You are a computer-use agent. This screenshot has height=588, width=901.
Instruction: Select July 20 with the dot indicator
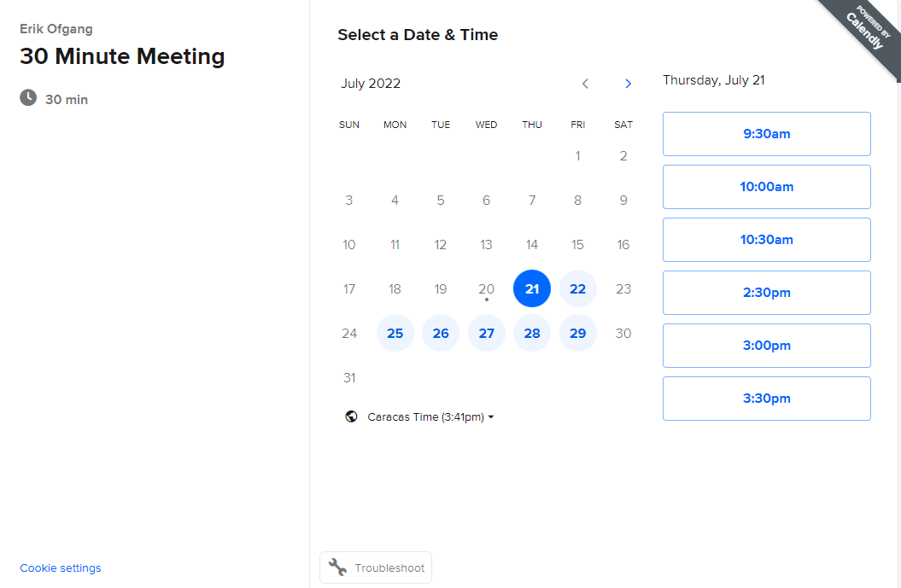point(486,288)
